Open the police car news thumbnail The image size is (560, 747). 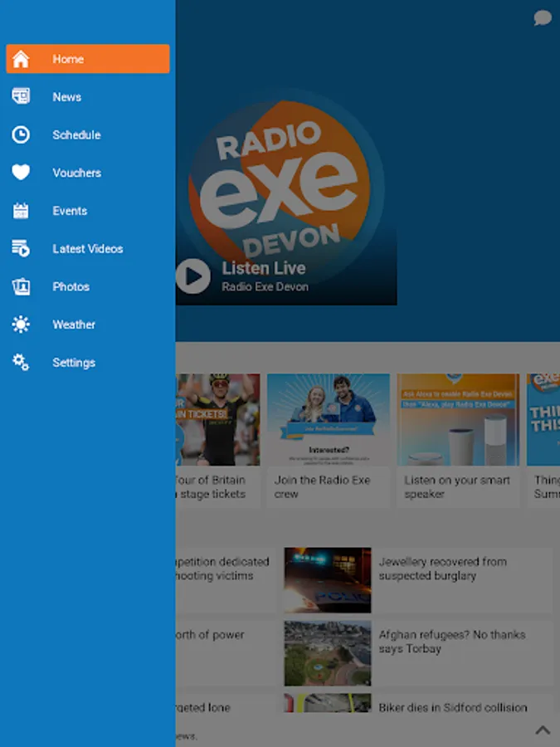tap(328, 580)
